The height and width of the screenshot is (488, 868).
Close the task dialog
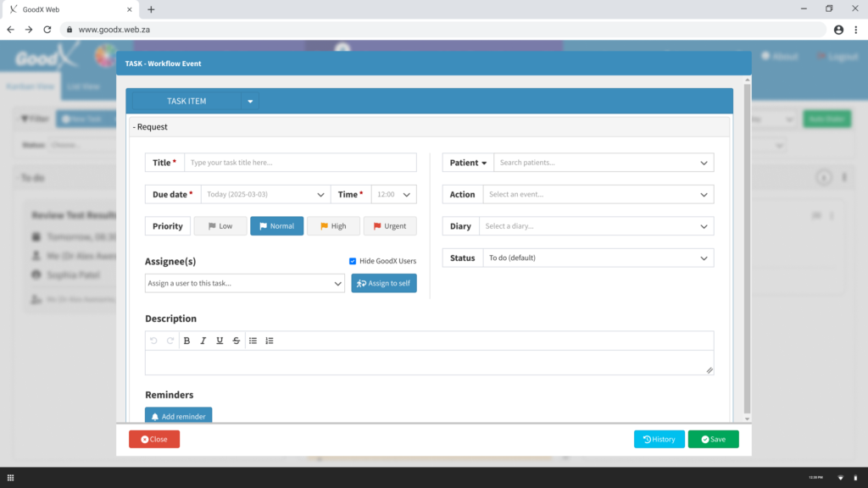154,440
